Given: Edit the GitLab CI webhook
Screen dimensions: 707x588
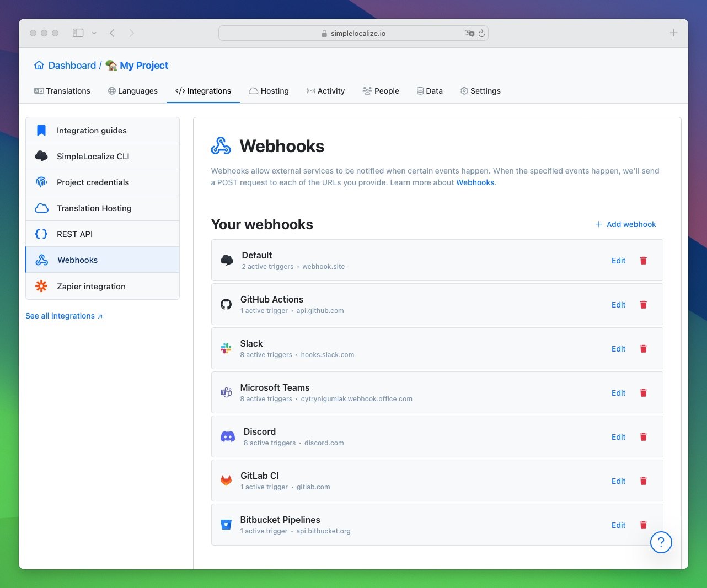Looking at the screenshot, I should tap(618, 481).
